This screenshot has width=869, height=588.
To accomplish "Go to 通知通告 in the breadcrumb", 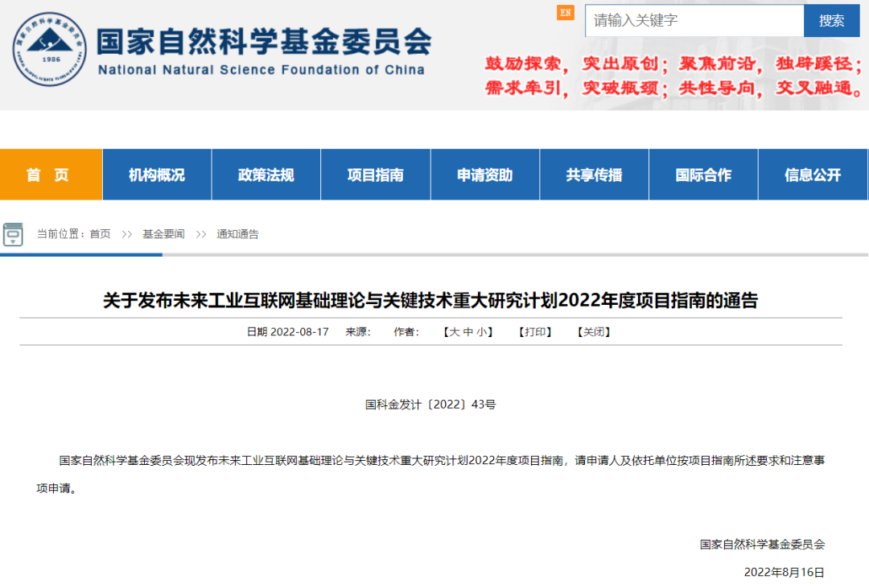I will point(237,234).
